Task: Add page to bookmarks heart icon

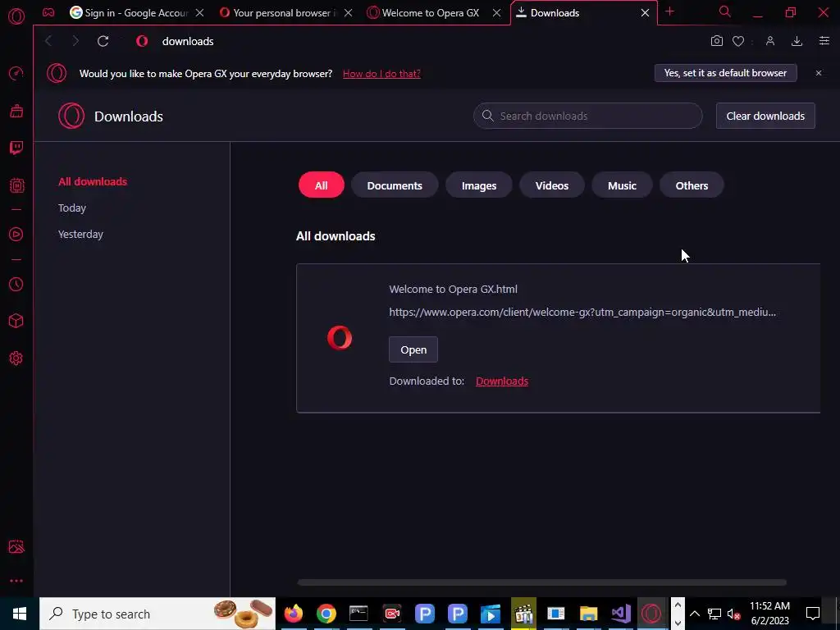Action: tap(738, 41)
